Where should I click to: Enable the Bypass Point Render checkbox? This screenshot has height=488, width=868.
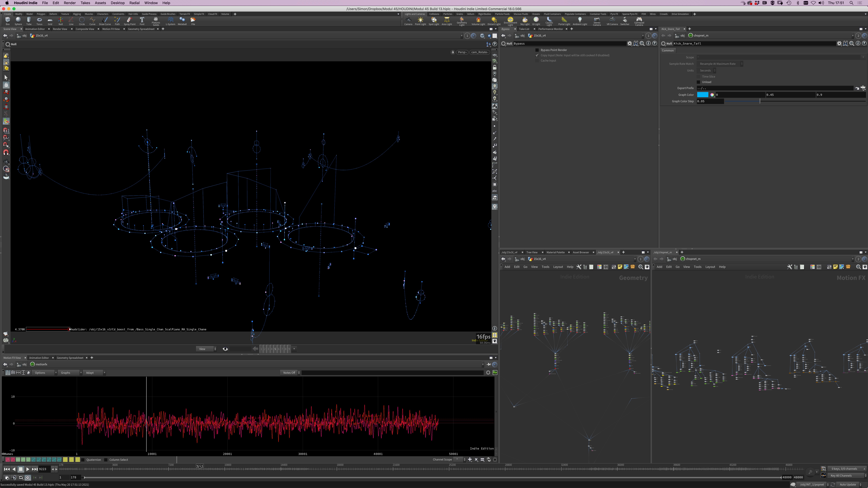point(537,50)
